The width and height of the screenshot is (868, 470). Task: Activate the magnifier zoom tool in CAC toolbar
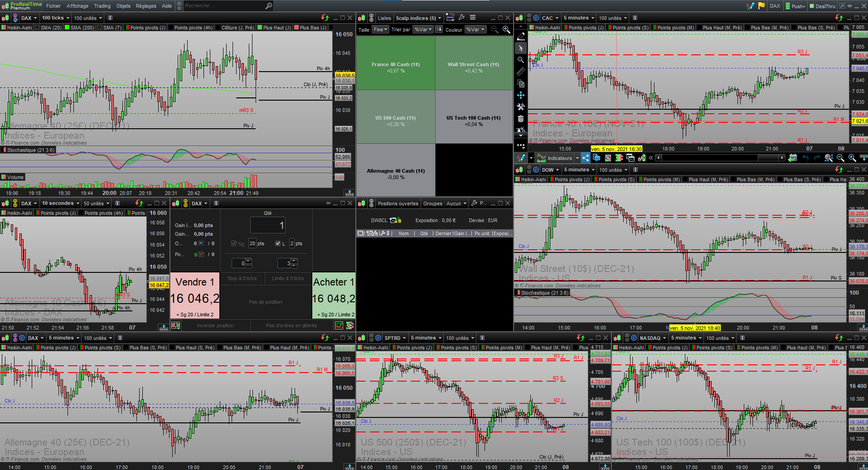pos(521,60)
